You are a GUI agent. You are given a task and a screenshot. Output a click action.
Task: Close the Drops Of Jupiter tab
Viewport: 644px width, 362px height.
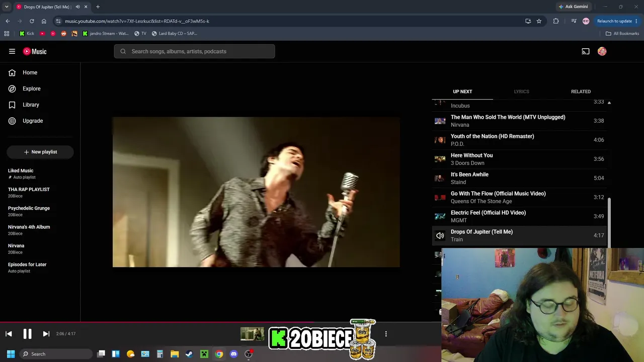tap(86, 7)
